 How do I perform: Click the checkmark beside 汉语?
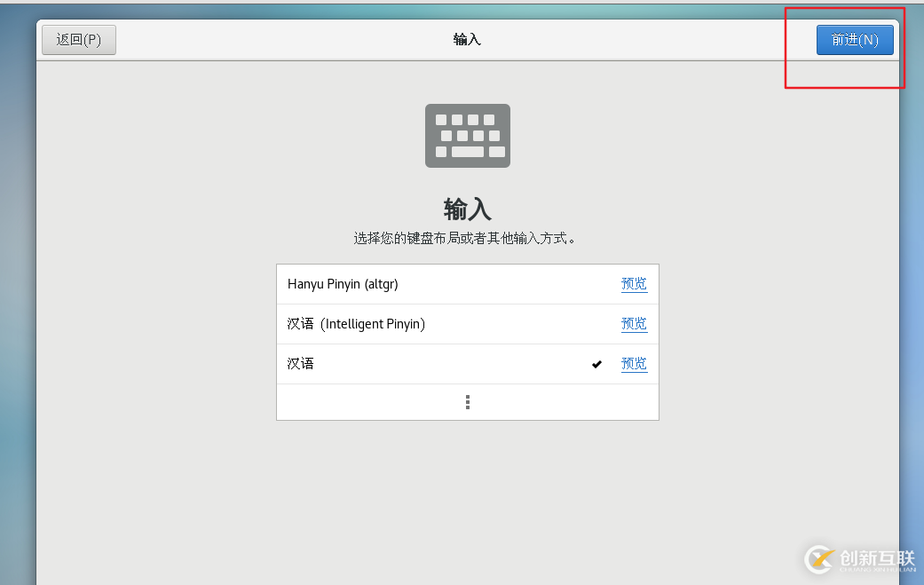tap(596, 363)
